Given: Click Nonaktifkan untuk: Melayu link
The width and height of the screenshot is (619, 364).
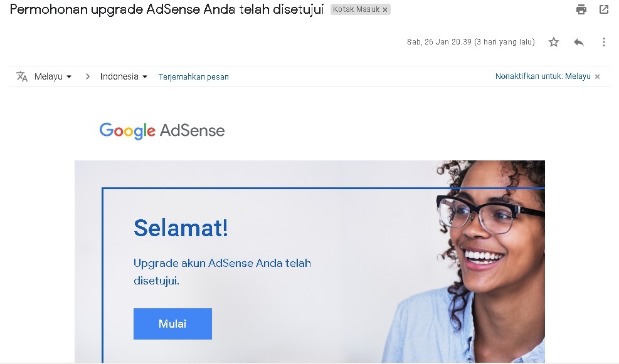Looking at the screenshot, I should (543, 76).
